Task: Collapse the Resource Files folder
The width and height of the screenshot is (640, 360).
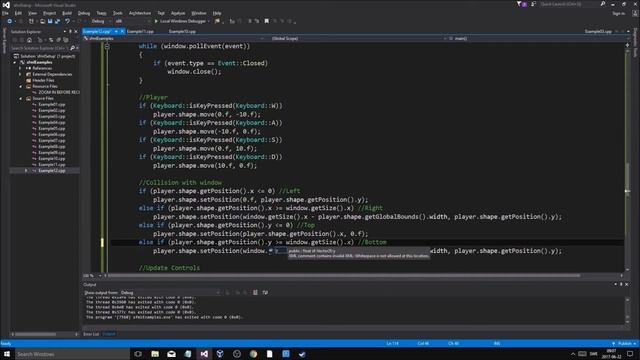Action: pyautogui.click(x=20, y=87)
